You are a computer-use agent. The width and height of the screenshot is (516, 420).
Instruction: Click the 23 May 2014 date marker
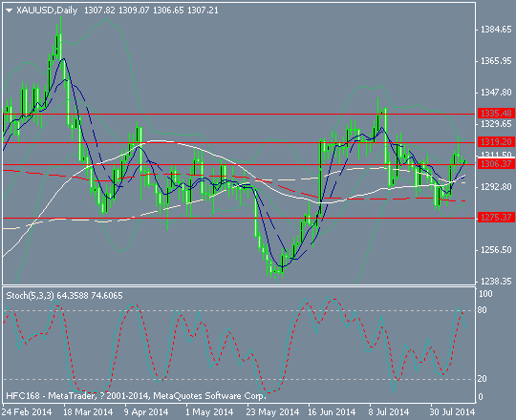pyautogui.click(x=272, y=411)
